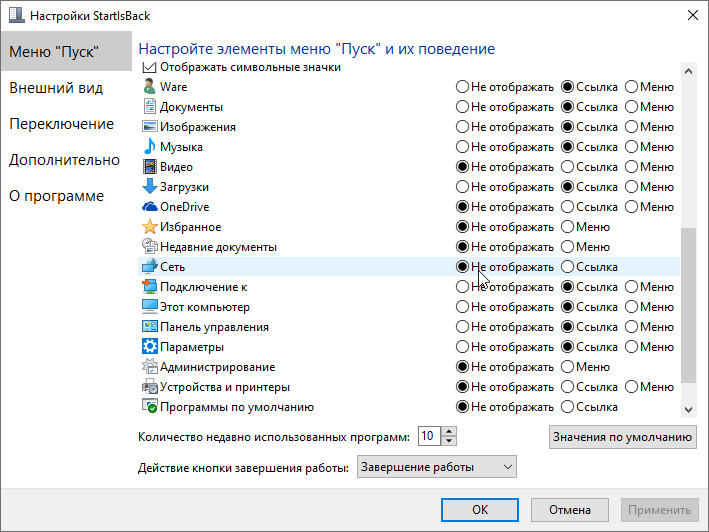Click the Этот компьютер monitor icon
The height and width of the screenshot is (532, 709).
coord(150,307)
